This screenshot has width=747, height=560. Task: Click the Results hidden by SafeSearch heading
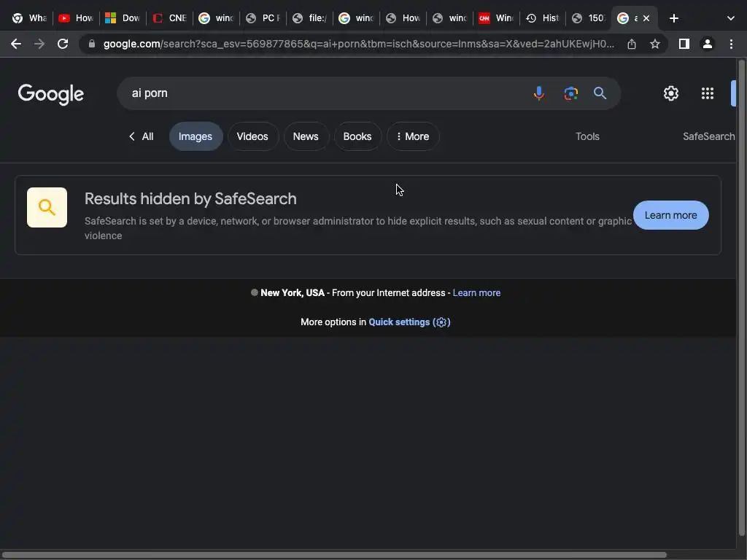click(x=190, y=198)
